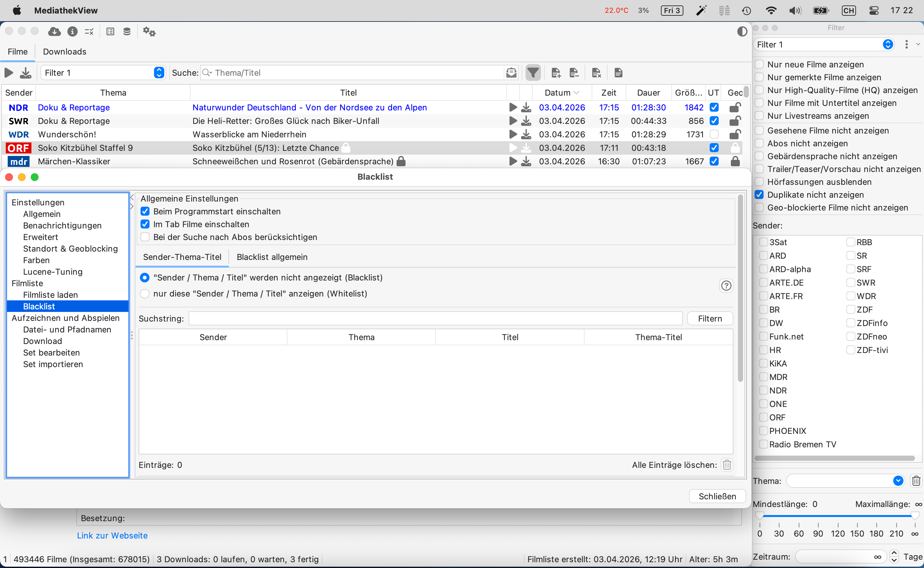Enable Bei der Suche nach Abos berücksichtigen
Image resolution: width=924 pixels, height=568 pixels.
[145, 237]
